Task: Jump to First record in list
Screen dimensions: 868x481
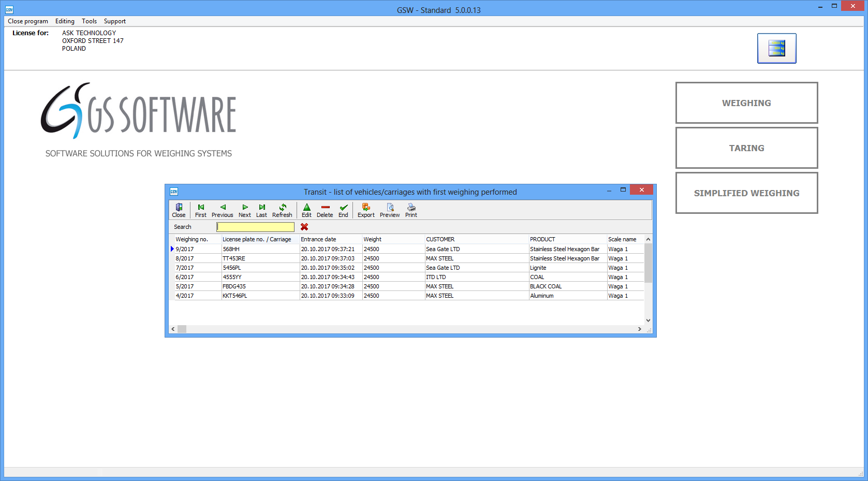Action: pyautogui.click(x=201, y=210)
